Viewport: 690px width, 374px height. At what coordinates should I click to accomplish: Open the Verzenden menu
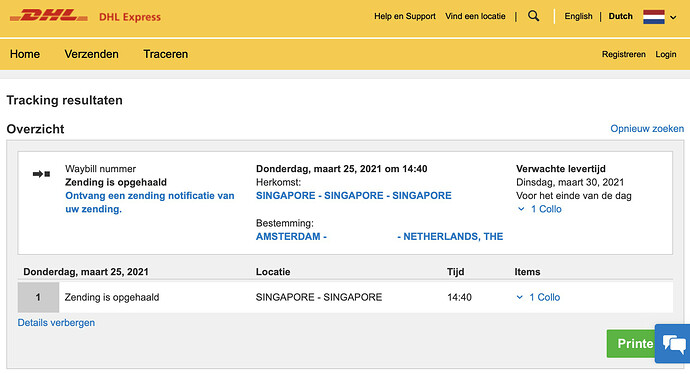(x=92, y=54)
